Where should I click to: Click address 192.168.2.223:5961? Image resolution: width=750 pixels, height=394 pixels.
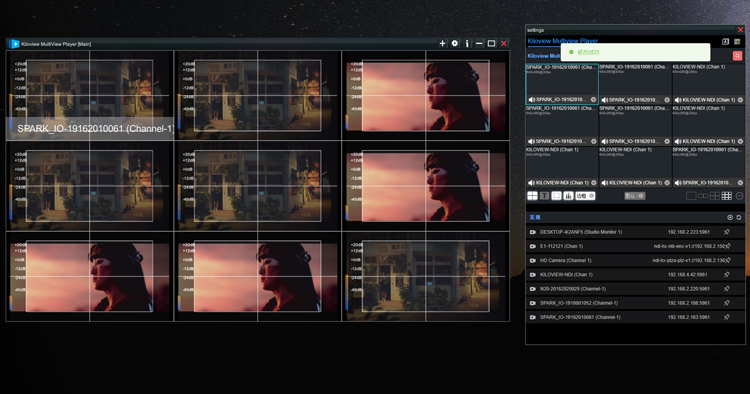pos(689,232)
